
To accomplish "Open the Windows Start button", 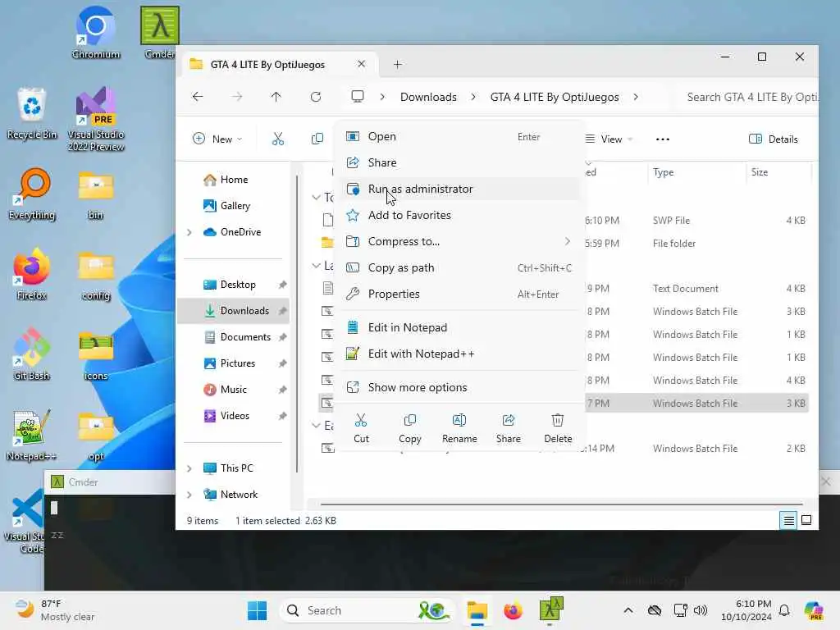I will (x=257, y=610).
